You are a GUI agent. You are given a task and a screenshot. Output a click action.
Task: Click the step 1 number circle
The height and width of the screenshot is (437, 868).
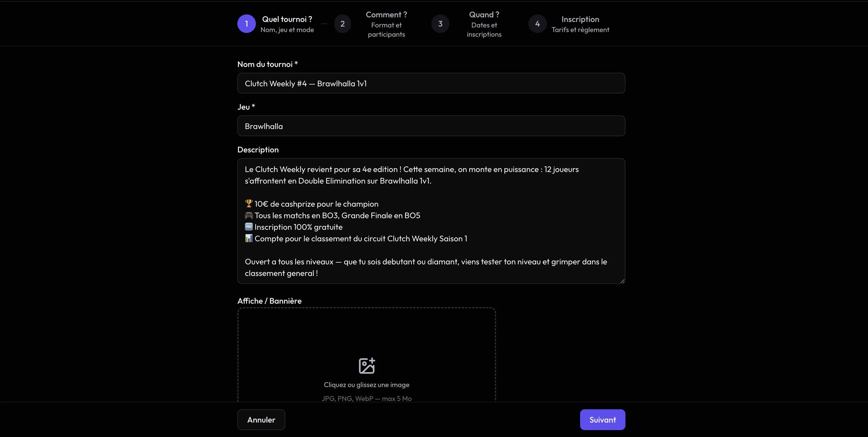click(246, 24)
